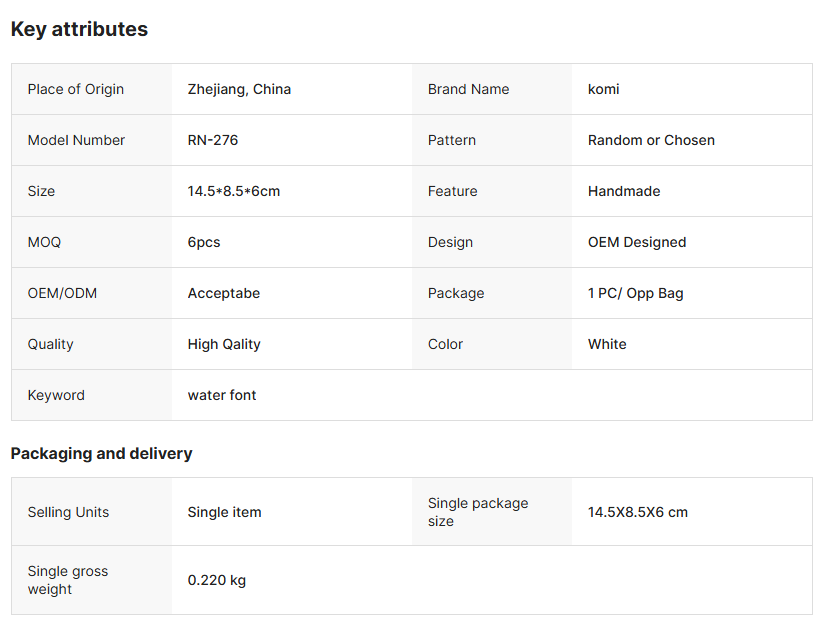
Task: Select the 1 PC/ Opp Bag value
Action: [x=635, y=293]
